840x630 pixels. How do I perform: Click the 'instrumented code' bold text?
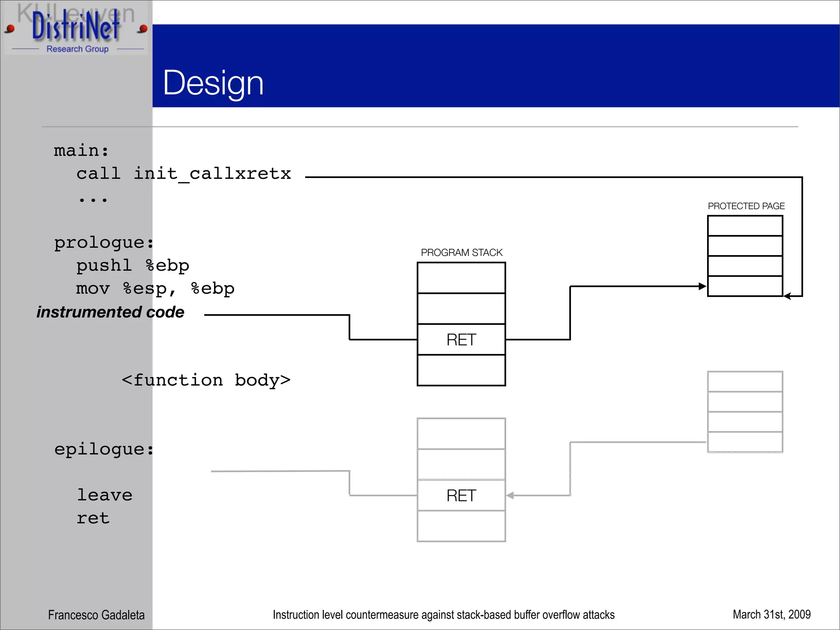110,312
